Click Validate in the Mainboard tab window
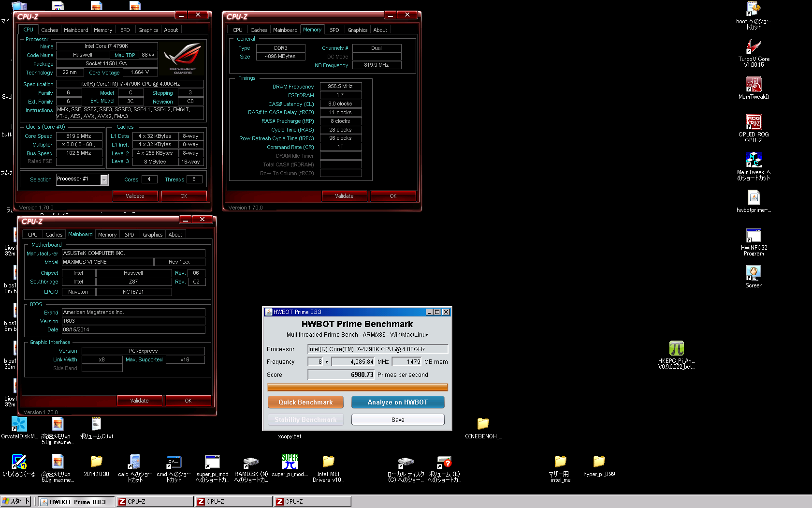 (139, 401)
